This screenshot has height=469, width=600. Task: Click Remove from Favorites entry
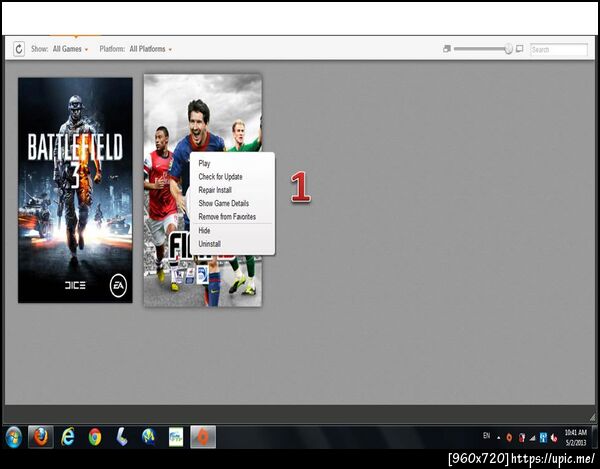coord(227,217)
